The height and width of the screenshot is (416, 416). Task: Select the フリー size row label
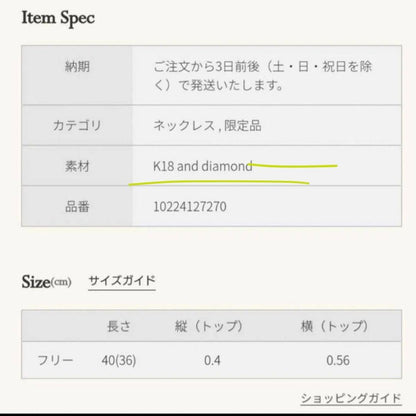(55, 360)
